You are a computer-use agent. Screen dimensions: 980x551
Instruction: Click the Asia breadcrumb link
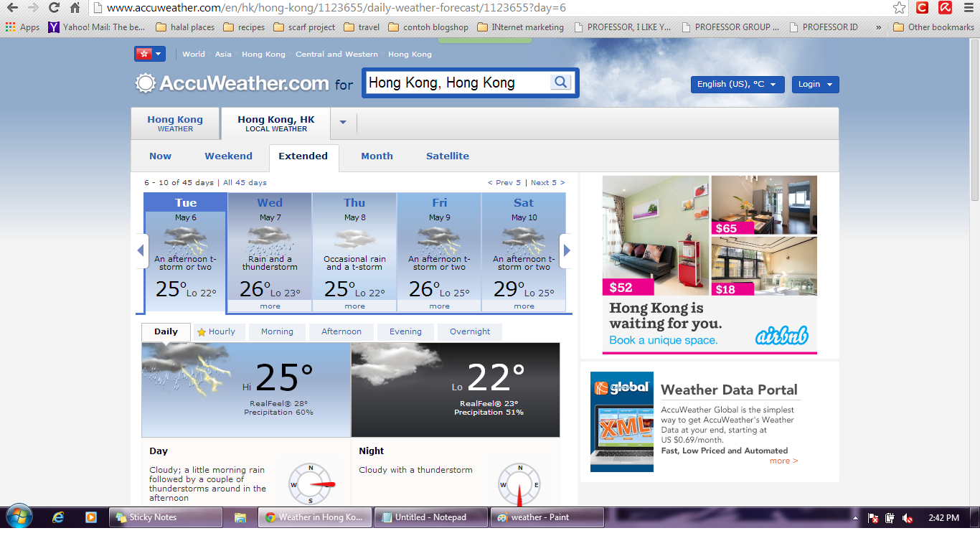(223, 55)
